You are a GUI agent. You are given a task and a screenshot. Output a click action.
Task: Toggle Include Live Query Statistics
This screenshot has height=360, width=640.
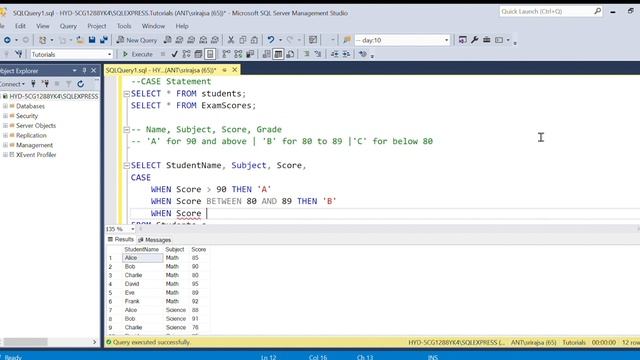[238, 54]
